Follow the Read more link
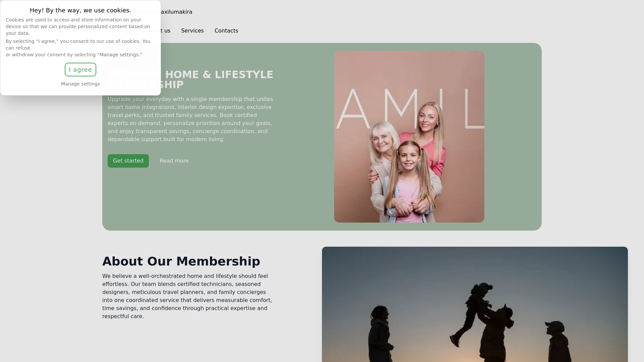The height and width of the screenshot is (362, 644). point(174,161)
